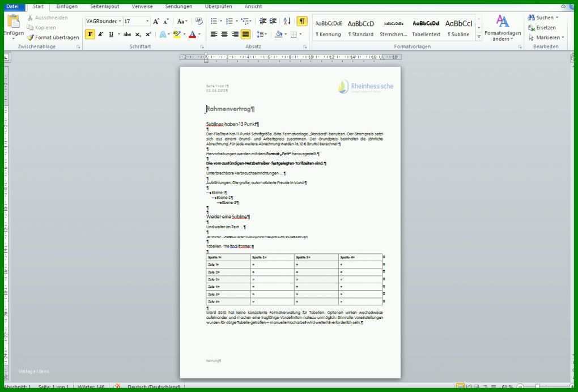Apply the red font color
The image size is (578, 392).
coord(192,34)
